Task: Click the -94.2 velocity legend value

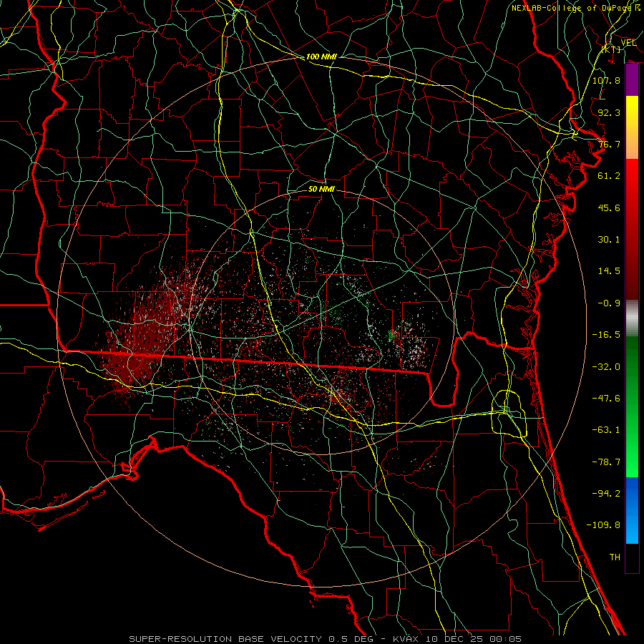Action: tap(606, 494)
